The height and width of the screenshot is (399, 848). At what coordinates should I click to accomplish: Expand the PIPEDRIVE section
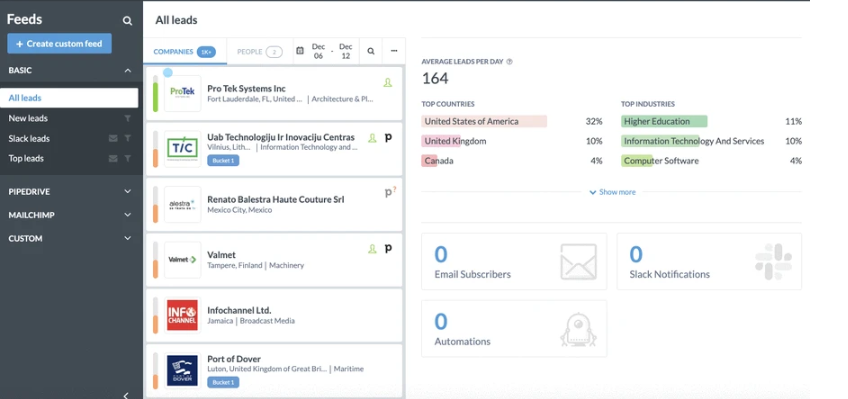[x=128, y=191]
